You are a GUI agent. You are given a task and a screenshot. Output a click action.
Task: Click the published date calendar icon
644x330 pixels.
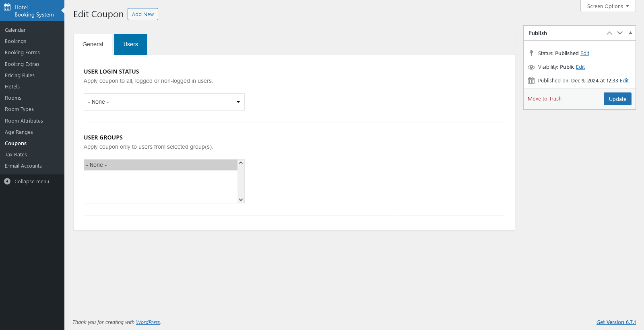pyautogui.click(x=531, y=80)
